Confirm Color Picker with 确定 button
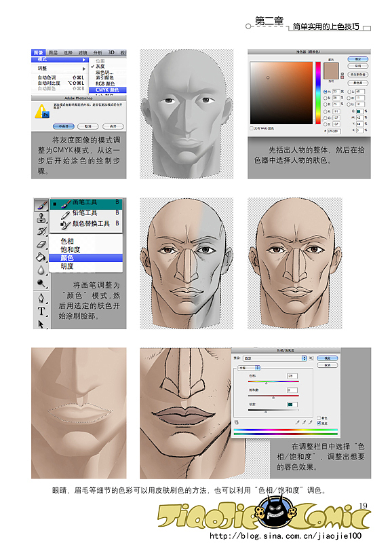Viewport: 392px width, 543px height. [357, 60]
